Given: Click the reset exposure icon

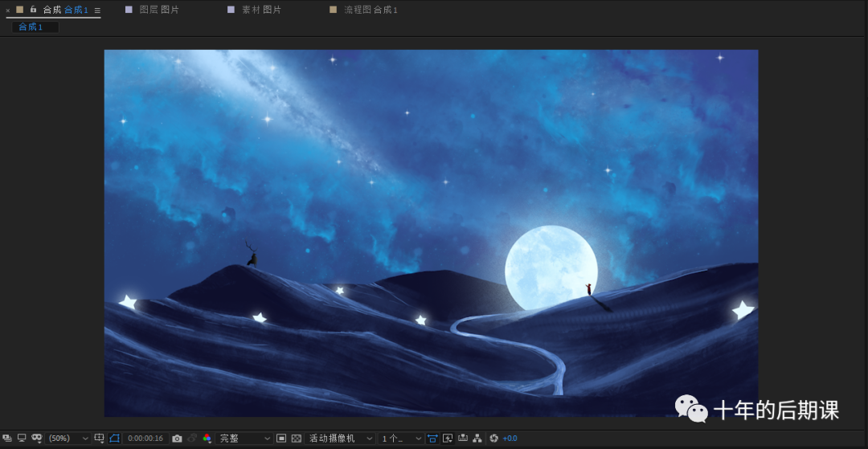Looking at the screenshot, I should click(493, 439).
